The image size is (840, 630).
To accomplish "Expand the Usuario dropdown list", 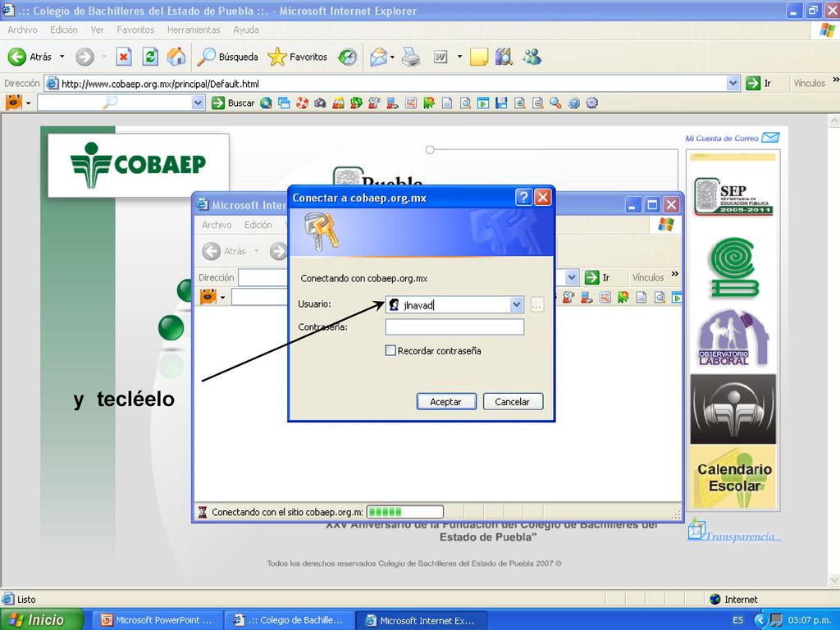I will [517, 305].
